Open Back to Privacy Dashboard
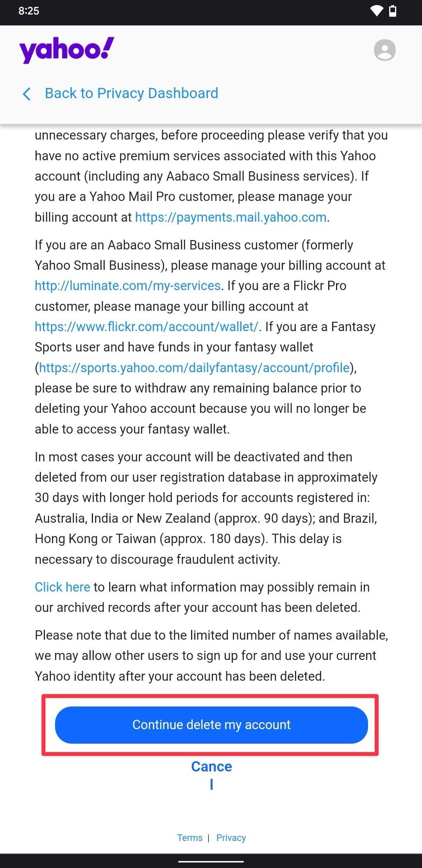The image size is (422, 868). (x=132, y=93)
